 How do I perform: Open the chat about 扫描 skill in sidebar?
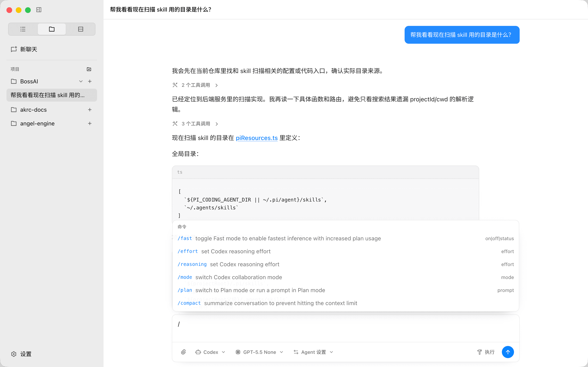[52, 95]
